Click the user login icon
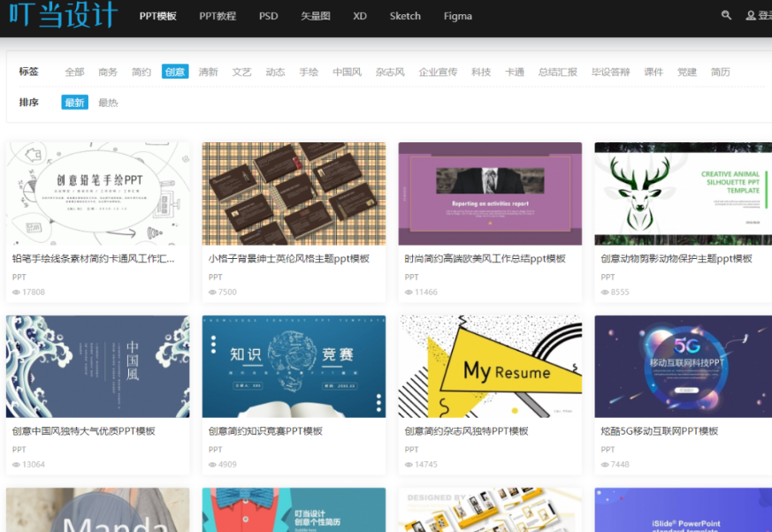The image size is (772, 532). pos(751,16)
